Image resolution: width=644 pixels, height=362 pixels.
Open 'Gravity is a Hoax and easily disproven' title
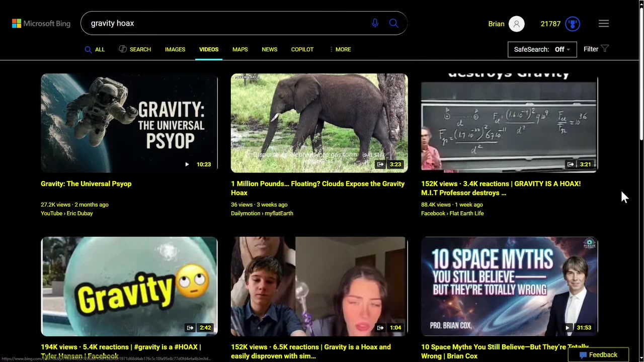[x=311, y=351]
